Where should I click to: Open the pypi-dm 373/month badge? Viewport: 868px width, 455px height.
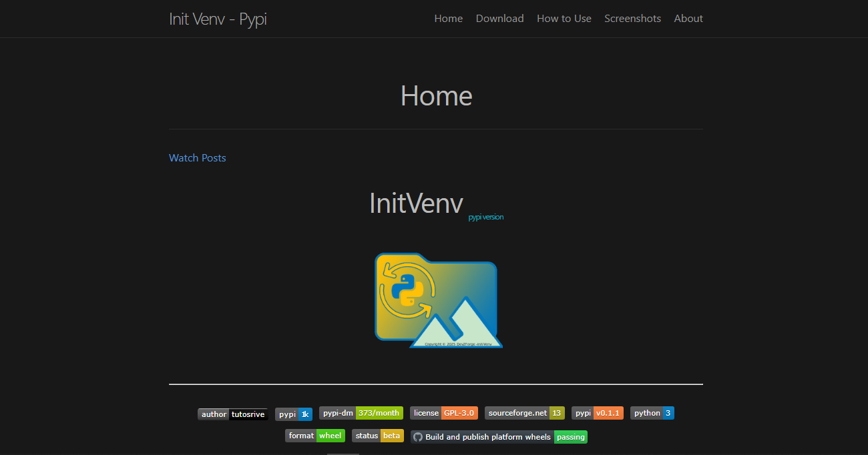pos(361,413)
